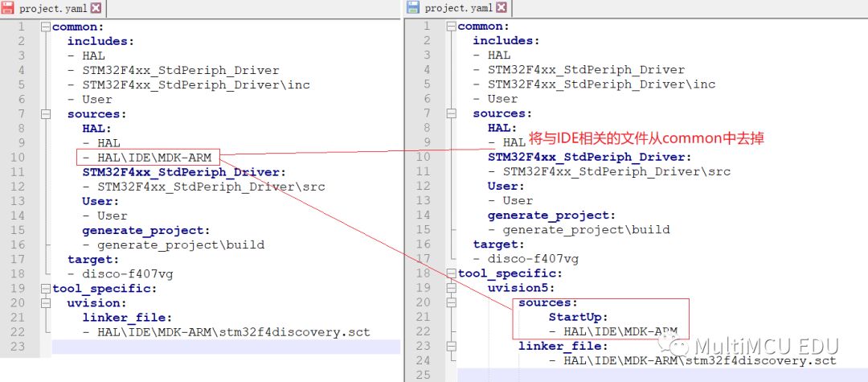Click line number 13 in the left pane margin

pos(18,201)
